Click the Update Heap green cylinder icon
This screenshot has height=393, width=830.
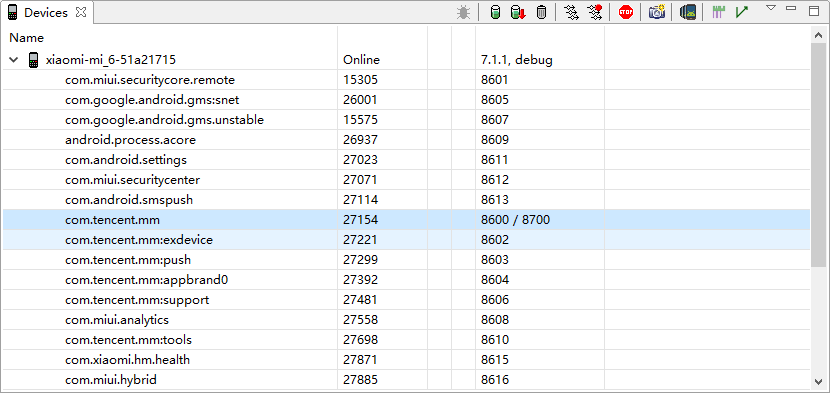click(x=495, y=12)
